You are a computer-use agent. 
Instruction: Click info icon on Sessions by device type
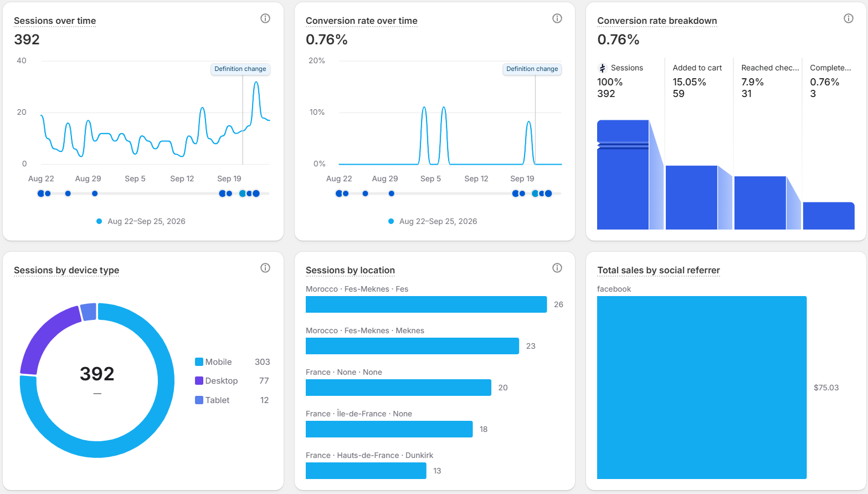pos(265,268)
